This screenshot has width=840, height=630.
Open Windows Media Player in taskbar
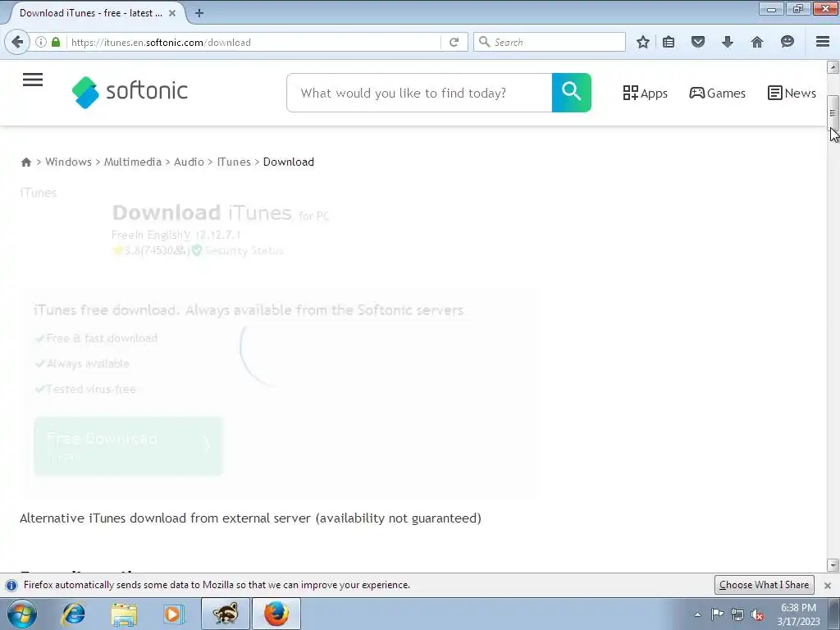tap(173, 614)
